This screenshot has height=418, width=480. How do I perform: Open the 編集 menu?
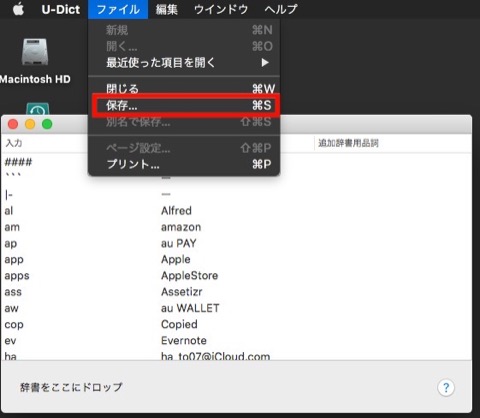pyautogui.click(x=167, y=9)
